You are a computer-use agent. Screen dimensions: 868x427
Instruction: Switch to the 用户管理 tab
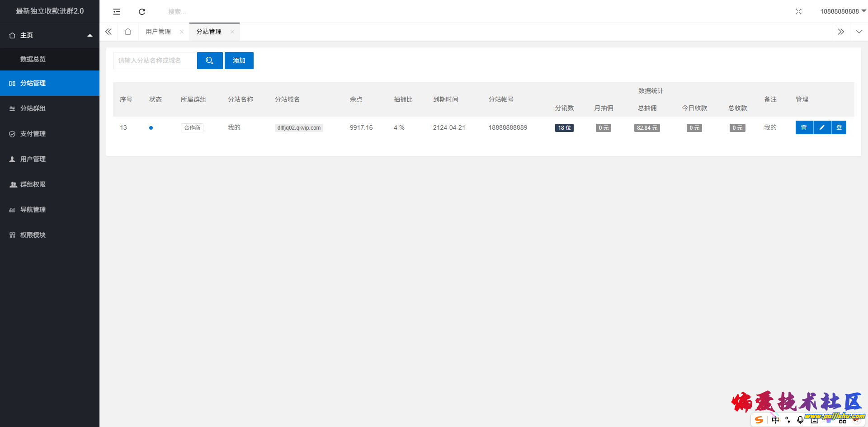158,32
